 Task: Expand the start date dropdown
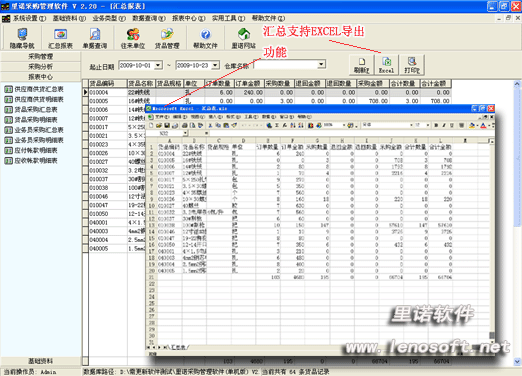click(158, 65)
